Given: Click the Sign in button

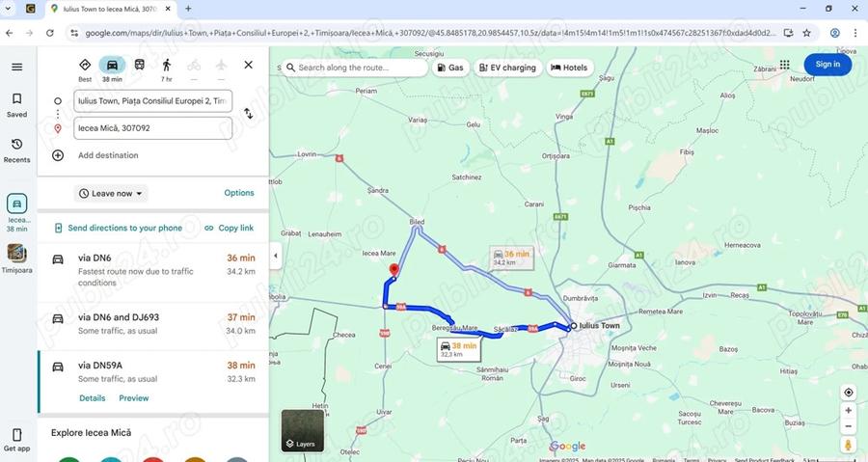Looking at the screenshot, I should tap(827, 65).
